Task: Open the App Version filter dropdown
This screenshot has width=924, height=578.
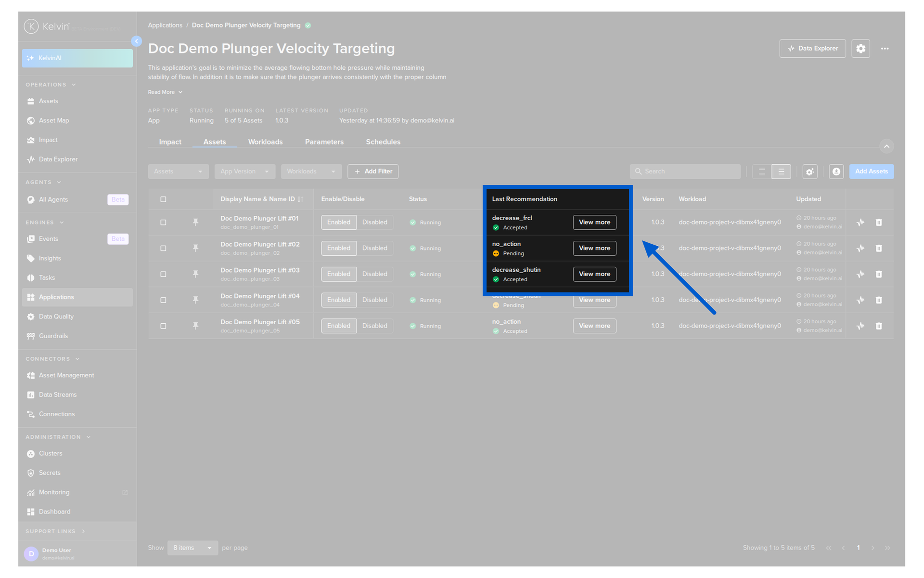Action: 244,171
